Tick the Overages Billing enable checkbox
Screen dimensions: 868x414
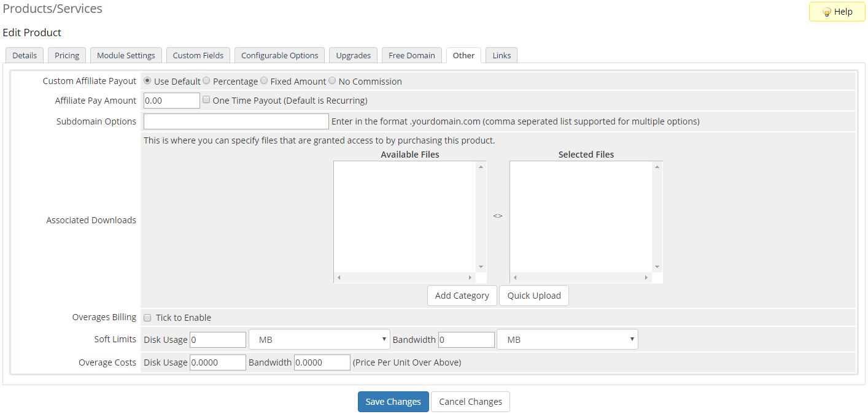coord(147,318)
